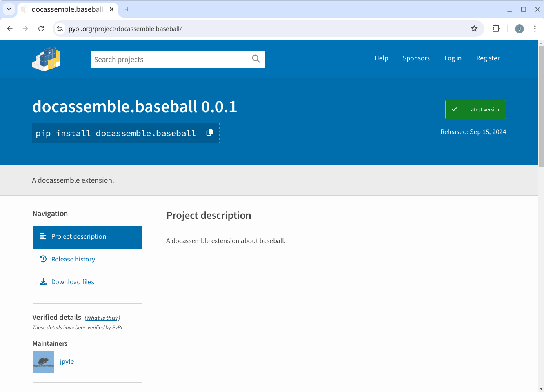
Task: Click the Navigation heading
Action: [x=50, y=214]
